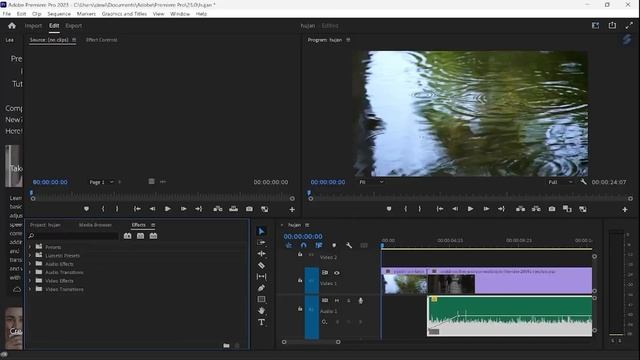Expand the Lumetri Presets folder
640x360 pixels.
click(30, 256)
